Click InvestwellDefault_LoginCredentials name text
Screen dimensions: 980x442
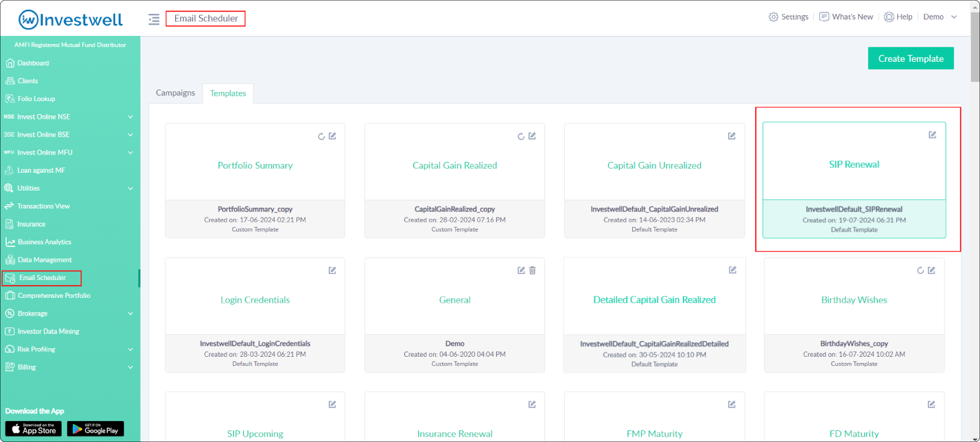(x=255, y=344)
